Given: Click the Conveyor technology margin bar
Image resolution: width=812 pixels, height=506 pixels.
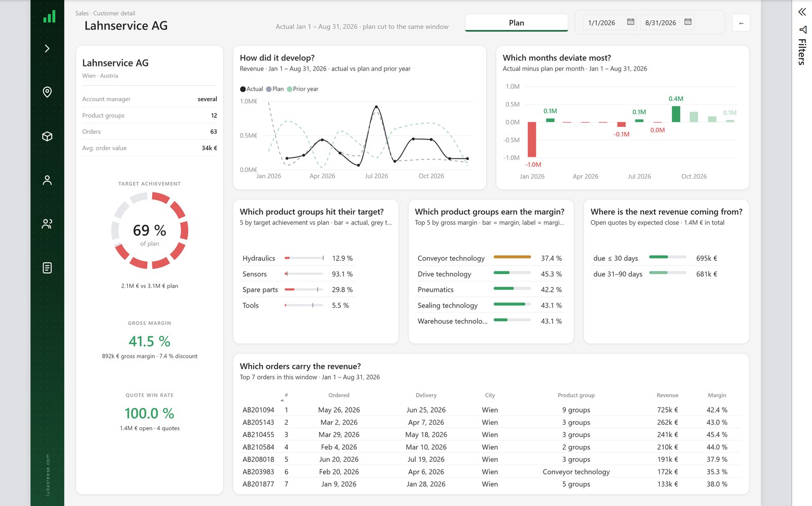Looking at the screenshot, I should 512,257.
